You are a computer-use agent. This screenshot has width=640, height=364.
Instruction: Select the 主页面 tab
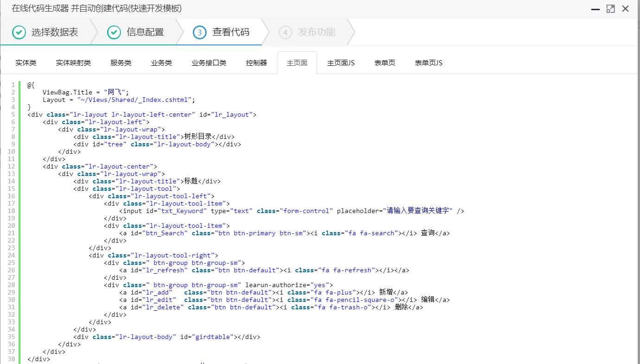[297, 63]
